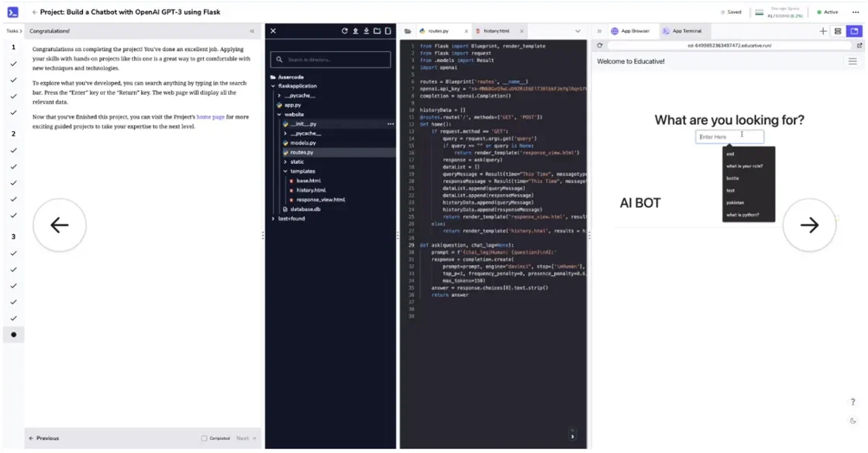
Task: Check the Completed checkbox
Action: [x=204, y=438]
